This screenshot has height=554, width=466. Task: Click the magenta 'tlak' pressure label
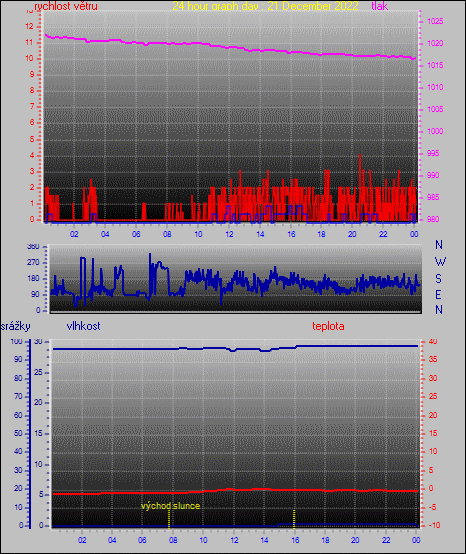[x=380, y=6]
